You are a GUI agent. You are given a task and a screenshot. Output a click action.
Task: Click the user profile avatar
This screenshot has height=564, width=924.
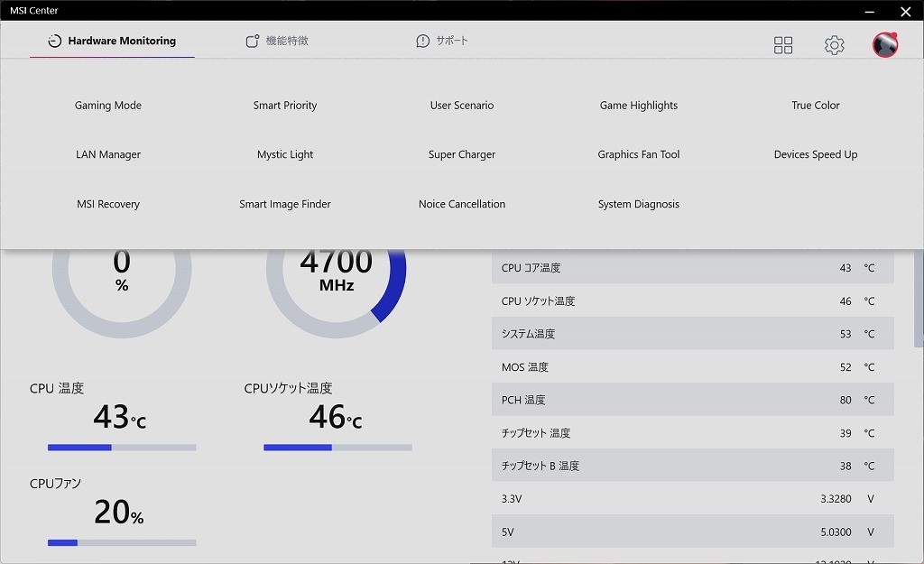click(x=885, y=44)
